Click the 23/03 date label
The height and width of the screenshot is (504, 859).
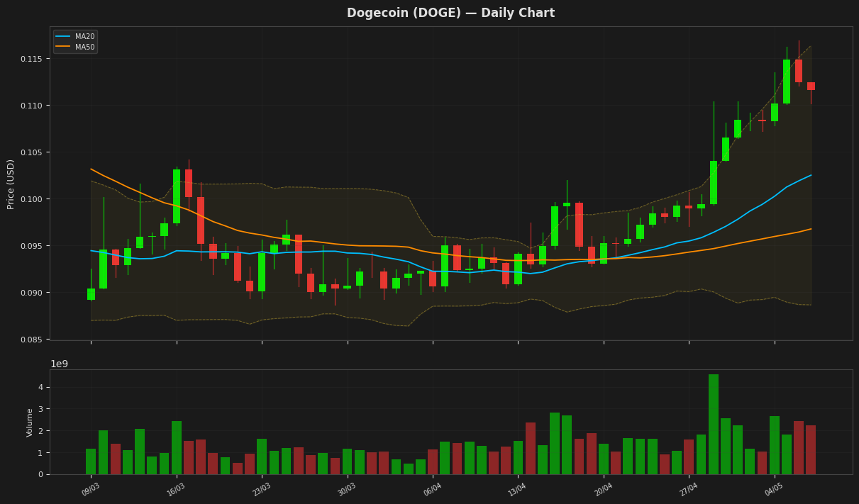pyautogui.click(x=262, y=489)
